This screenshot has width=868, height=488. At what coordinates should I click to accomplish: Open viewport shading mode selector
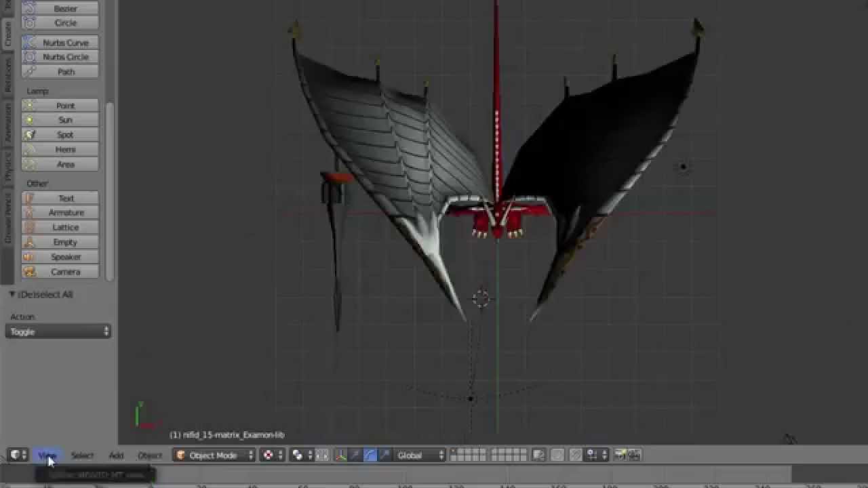coord(273,455)
